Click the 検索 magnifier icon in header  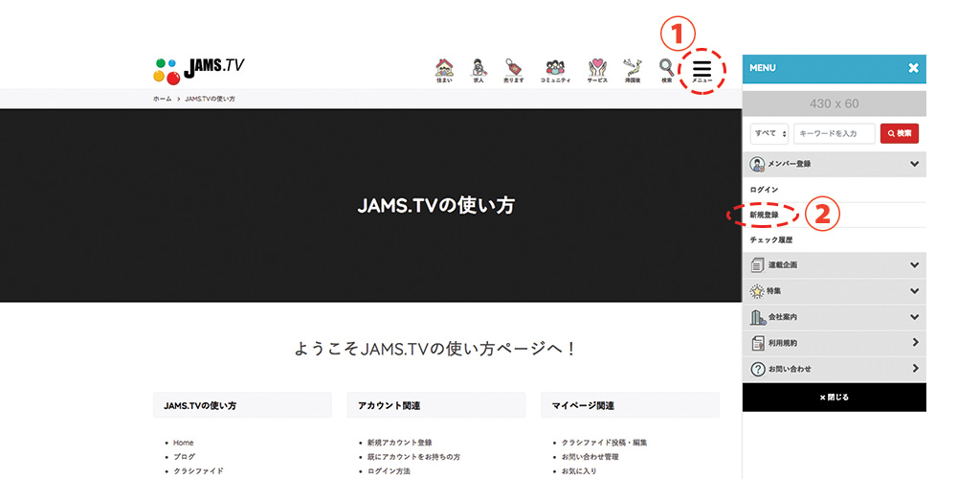(667, 71)
